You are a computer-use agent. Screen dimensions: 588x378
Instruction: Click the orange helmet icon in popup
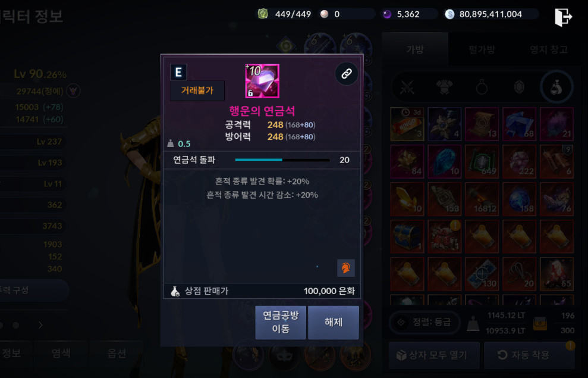coord(346,268)
